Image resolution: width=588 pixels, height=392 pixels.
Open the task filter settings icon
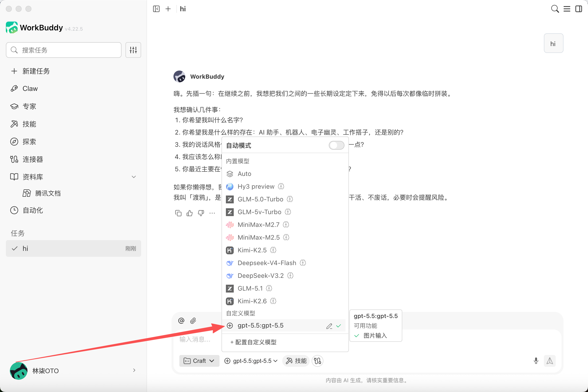point(133,50)
